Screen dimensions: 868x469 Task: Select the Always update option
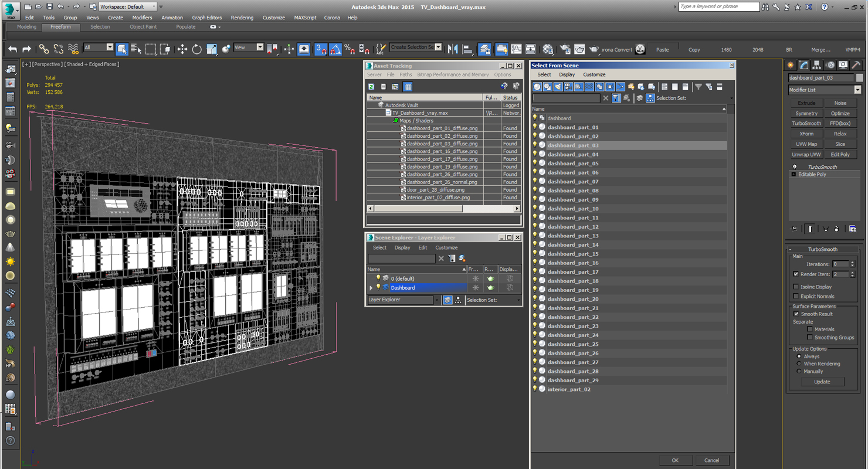[799, 356]
